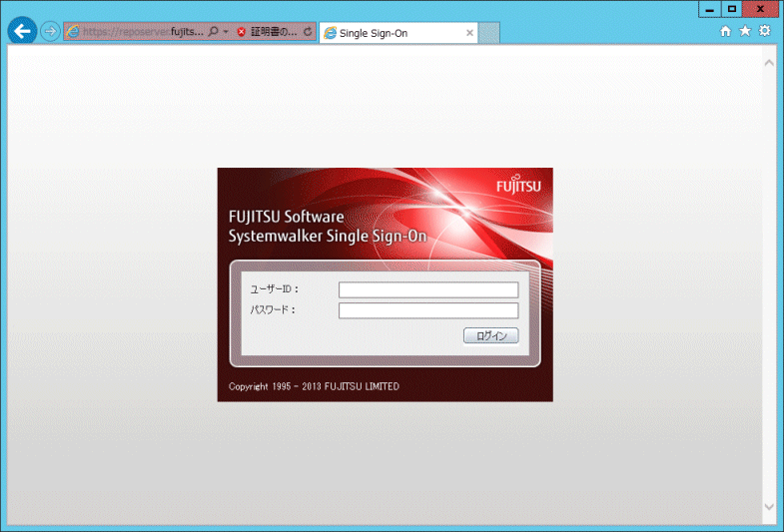Click the Copyright 1995 - 2013 FUJITSU LIMITED text
The width and height of the screenshot is (784, 532).
pos(314,386)
